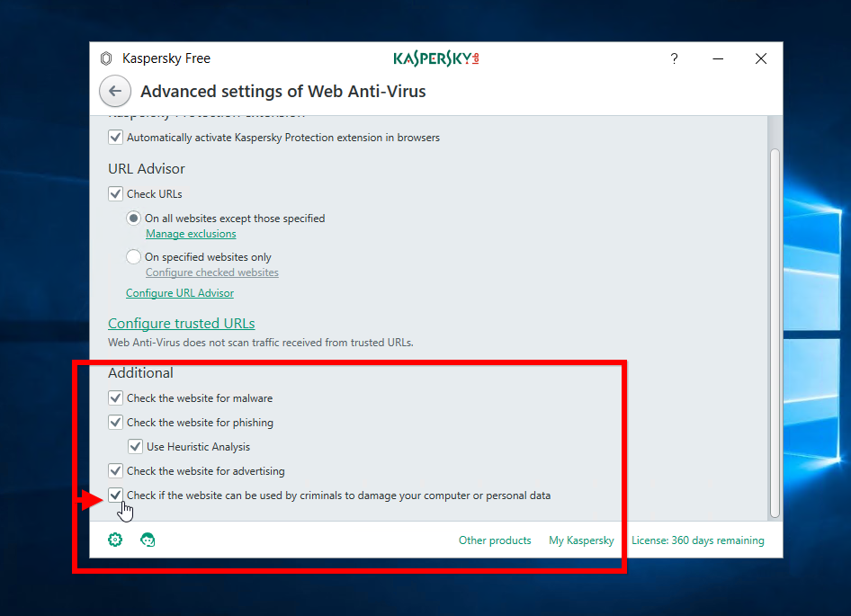Click the Kaspersky shield icon in title bar
Viewport: 851px width, 616px height.
(106, 59)
